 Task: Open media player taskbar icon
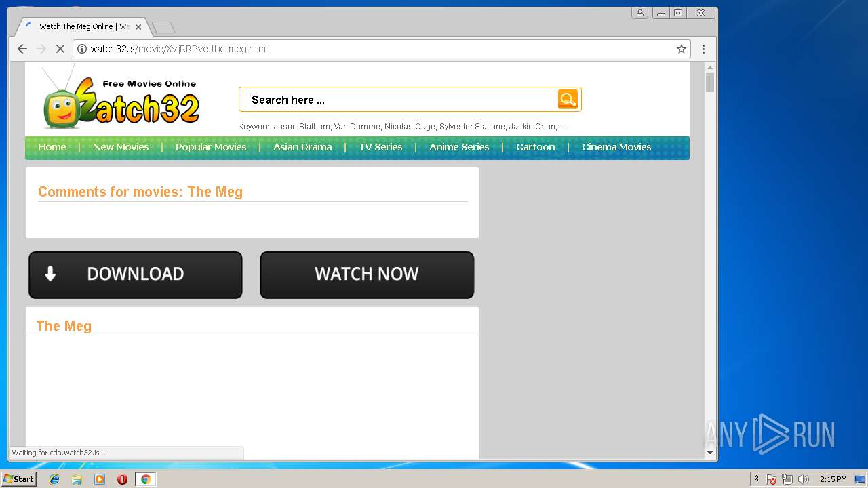pos(100,479)
